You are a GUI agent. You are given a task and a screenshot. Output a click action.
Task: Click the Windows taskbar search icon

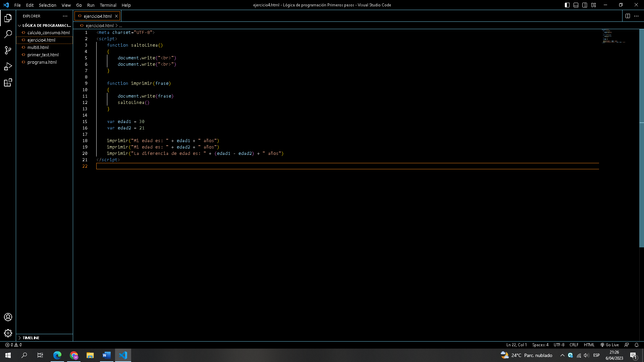[24, 355]
